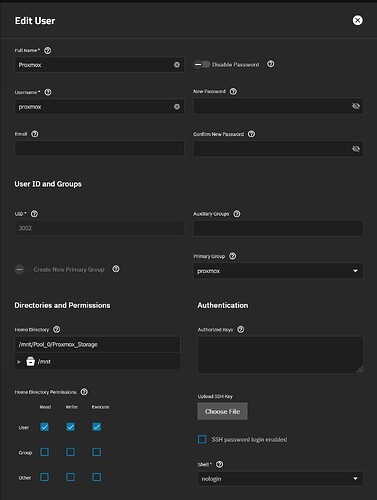Clear the Username field text

(177, 107)
